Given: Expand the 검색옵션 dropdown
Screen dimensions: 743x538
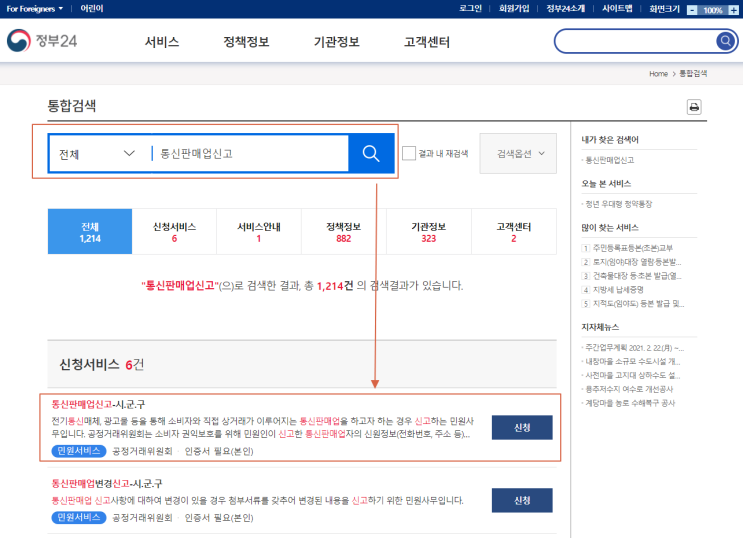Looking at the screenshot, I should pyautogui.click(x=518, y=153).
